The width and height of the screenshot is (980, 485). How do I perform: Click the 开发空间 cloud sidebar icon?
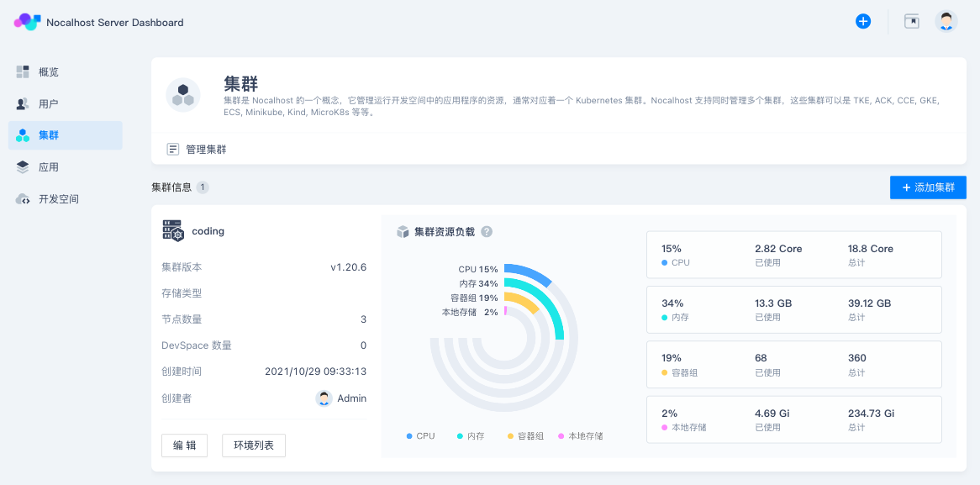(x=23, y=199)
